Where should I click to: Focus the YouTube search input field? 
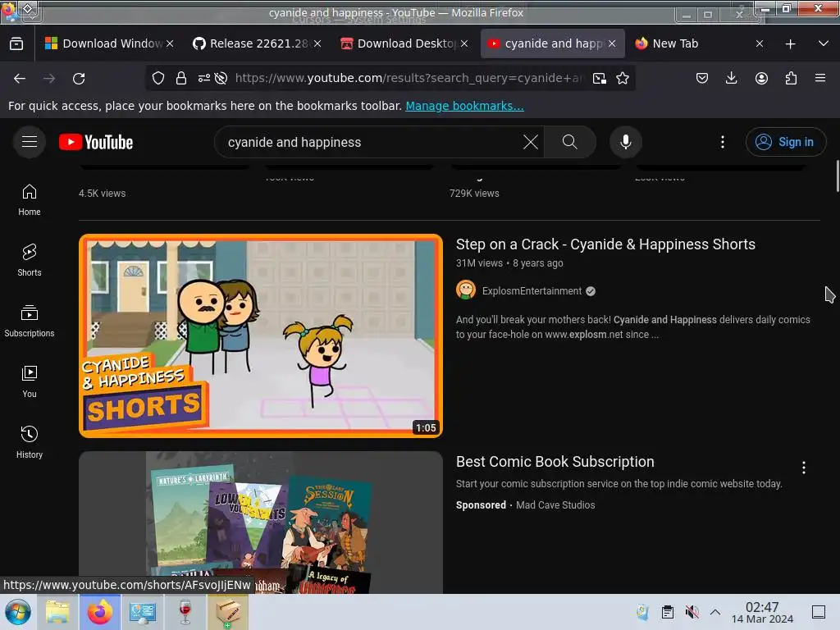click(x=370, y=142)
